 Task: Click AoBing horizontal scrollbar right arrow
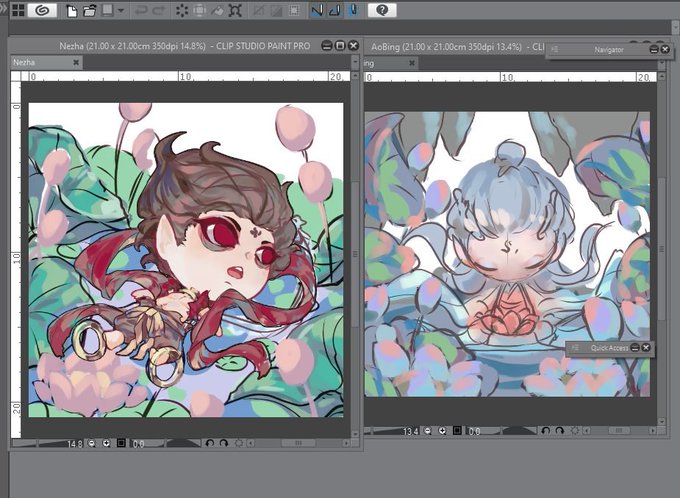point(652,431)
